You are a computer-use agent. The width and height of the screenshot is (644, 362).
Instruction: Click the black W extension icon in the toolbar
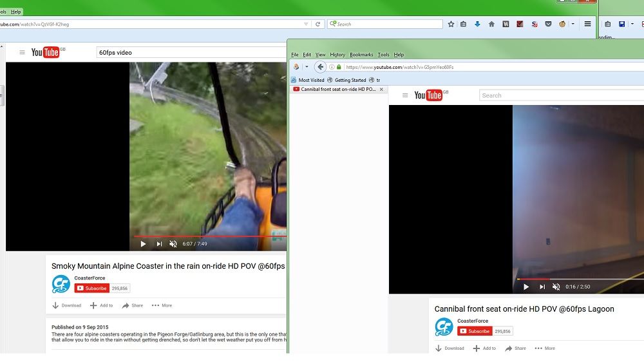tap(506, 24)
